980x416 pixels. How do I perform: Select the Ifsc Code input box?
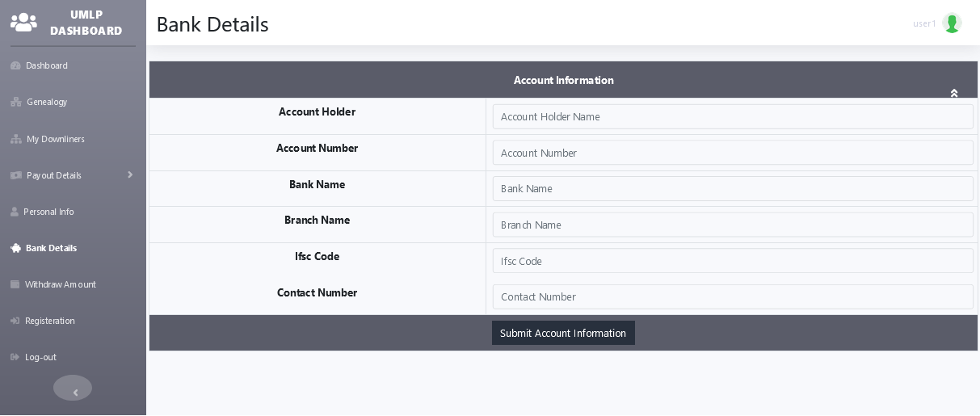pyautogui.click(x=732, y=261)
